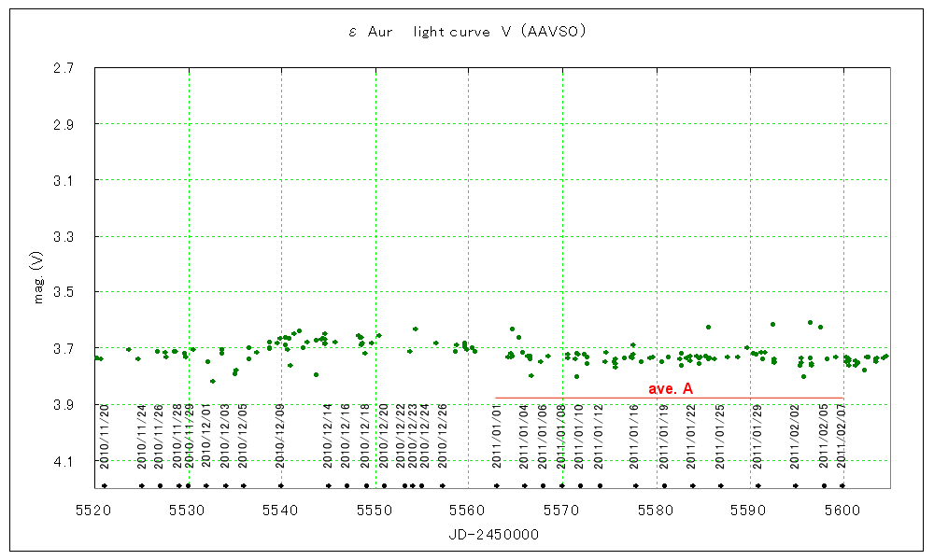This screenshot has width=934, height=560.
Task: Select the 2010/11/20 date label
Action: pos(105,436)
